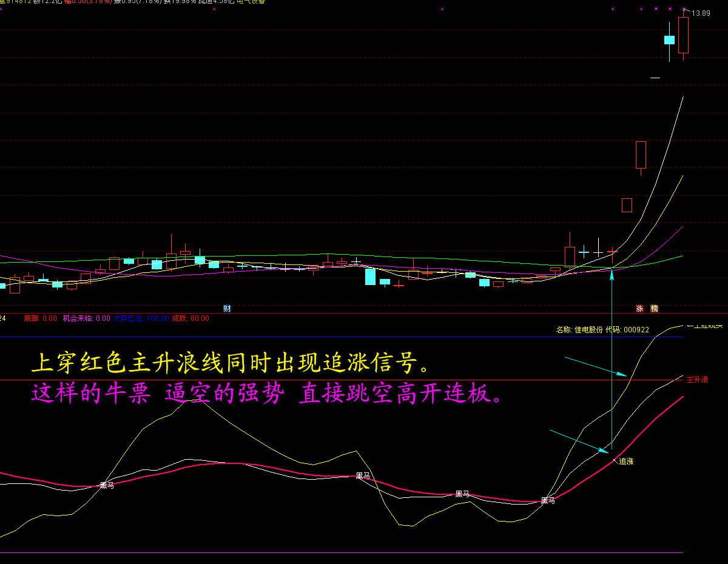Image resolution: width=728 pixels, height=564 pixels.
Task: Open the 榜 marker under the candlesticks
Action: (654, 308)
